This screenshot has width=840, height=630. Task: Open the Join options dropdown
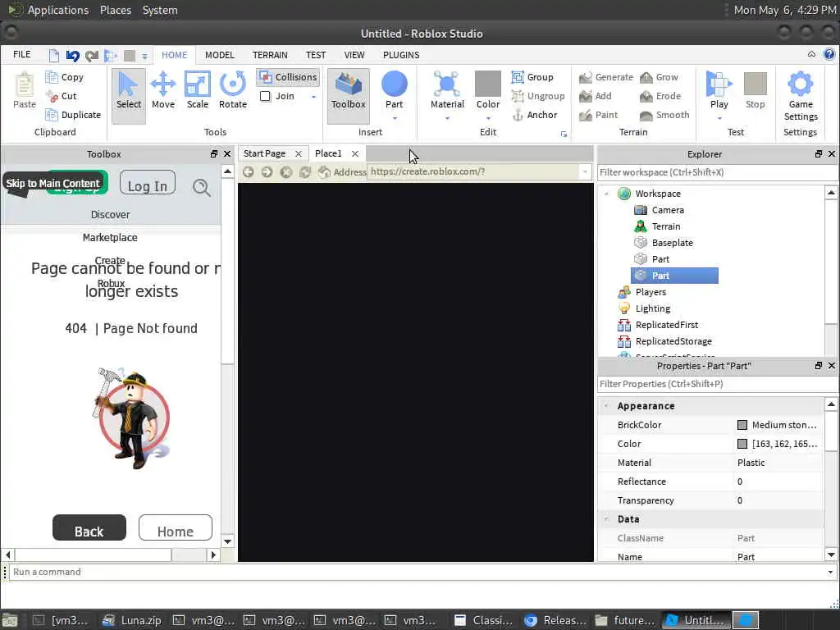313,97
